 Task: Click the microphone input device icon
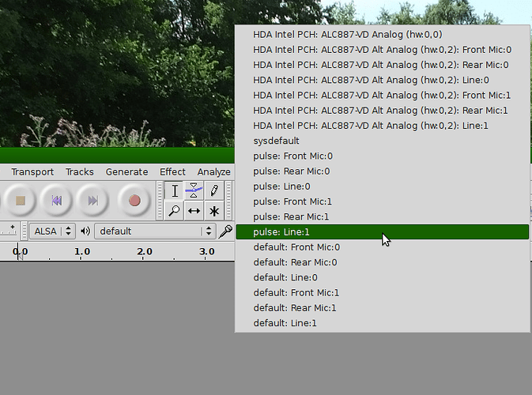(x=225, y=231)
